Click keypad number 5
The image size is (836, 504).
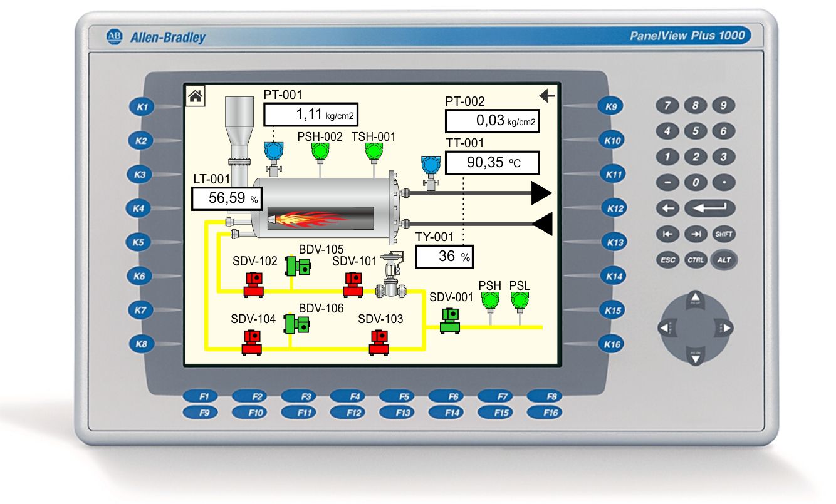click(696, 131)
